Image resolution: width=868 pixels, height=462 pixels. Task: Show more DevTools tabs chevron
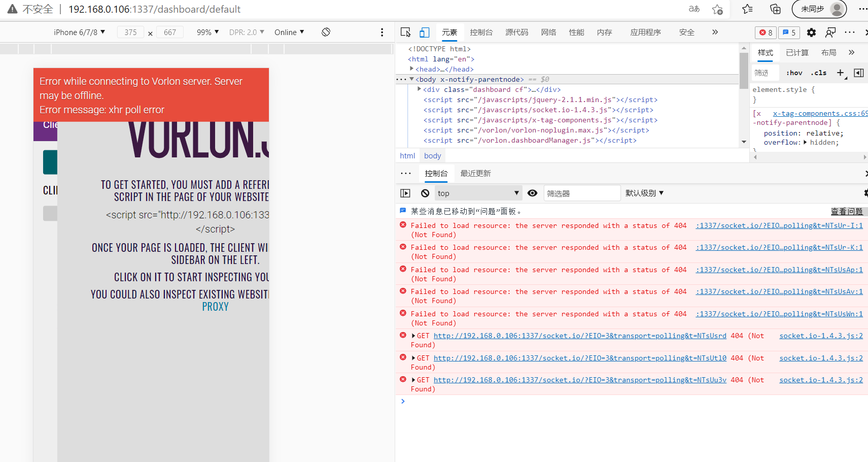pyautogui.click(x=715, y=32)
